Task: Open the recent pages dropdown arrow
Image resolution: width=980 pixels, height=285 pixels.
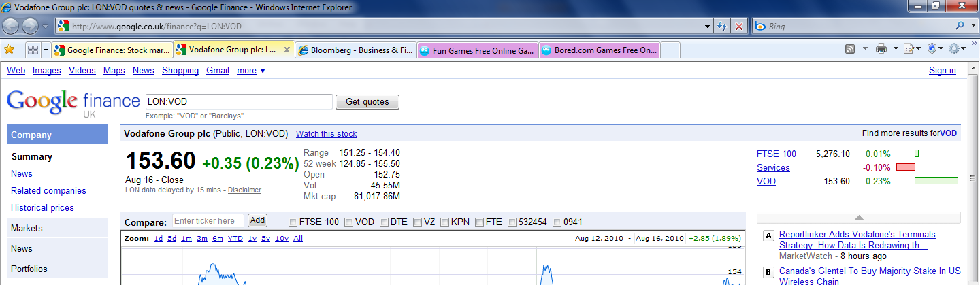Action: point(45,27)
